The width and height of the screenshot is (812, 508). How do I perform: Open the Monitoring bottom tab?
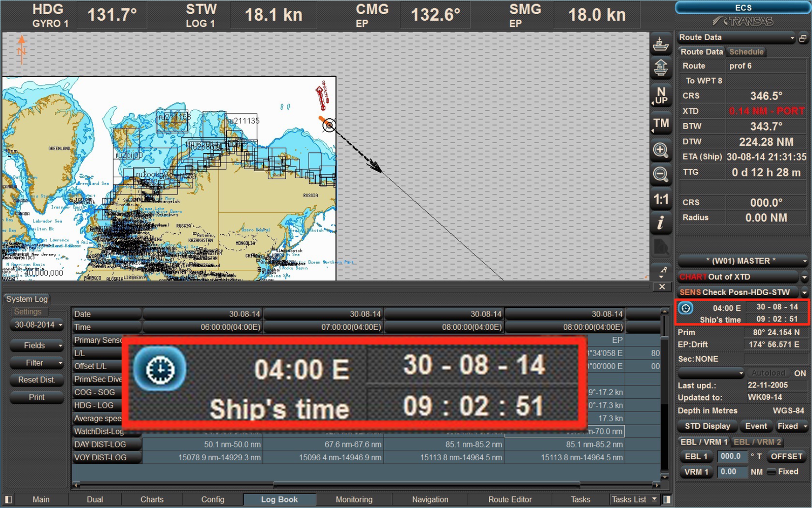click(354, 499)
